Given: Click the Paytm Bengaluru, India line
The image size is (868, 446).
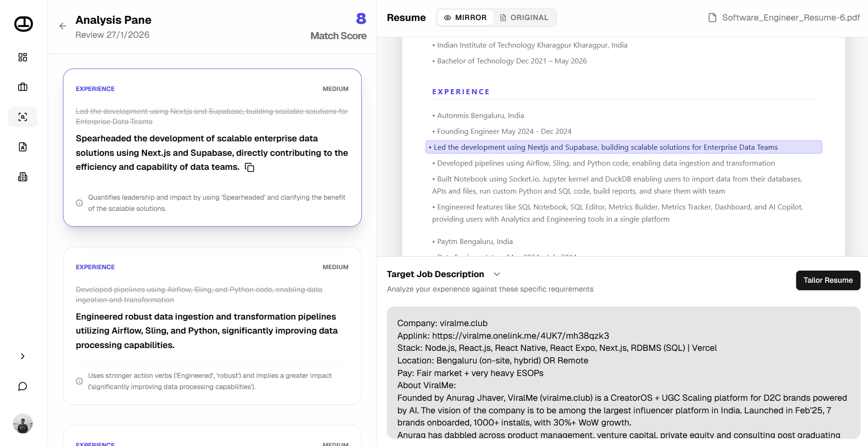Looking at the screenshot, I should coord(472,242).
